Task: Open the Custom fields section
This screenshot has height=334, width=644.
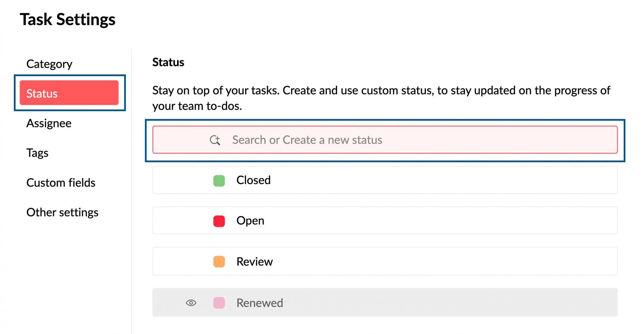Action: (61, 183)
